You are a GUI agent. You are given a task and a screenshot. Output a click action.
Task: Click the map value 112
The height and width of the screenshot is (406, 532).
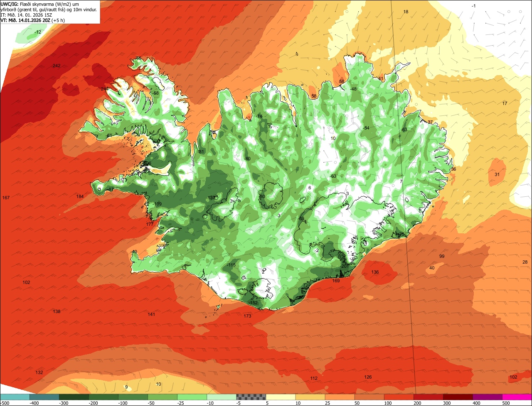pyautogui.click(x=314, y=378)
